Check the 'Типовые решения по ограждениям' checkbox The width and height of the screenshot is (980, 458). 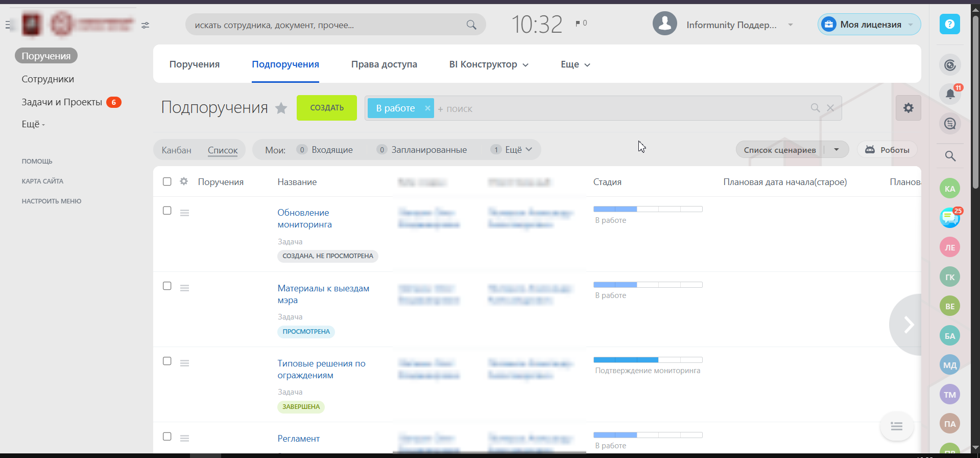(x=167, y=361)
